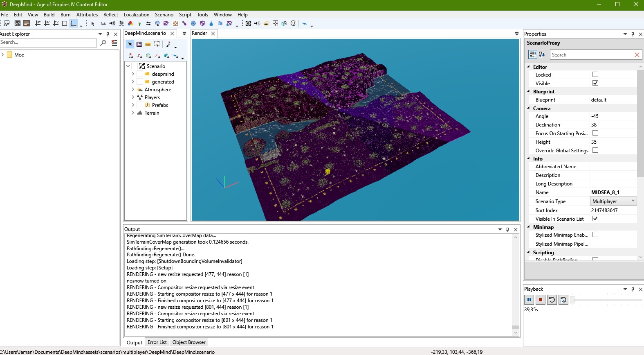Click the Playback speed slider handle
The image size is (644, 355).
(x=572, y=300)
